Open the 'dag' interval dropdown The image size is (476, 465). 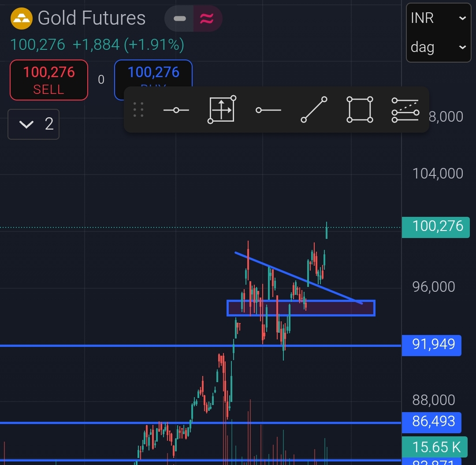tap(438, 47)
